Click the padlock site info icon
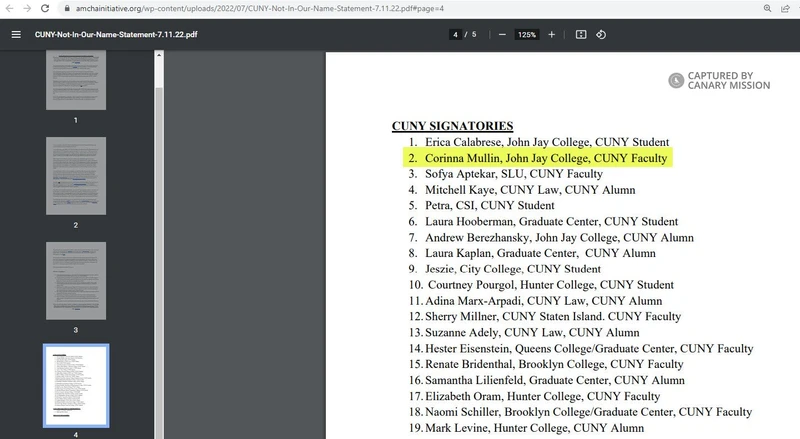This screenshot has width=800, height=439. pos(67,9)
